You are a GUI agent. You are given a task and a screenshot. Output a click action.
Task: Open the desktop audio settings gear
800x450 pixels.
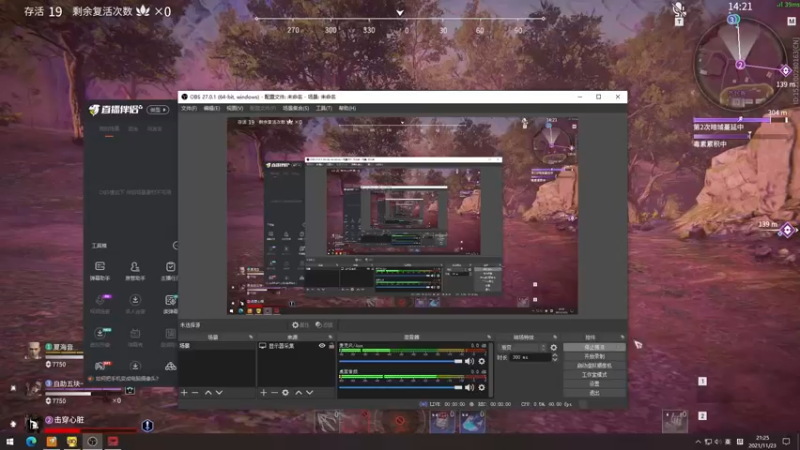coord(482,388)
